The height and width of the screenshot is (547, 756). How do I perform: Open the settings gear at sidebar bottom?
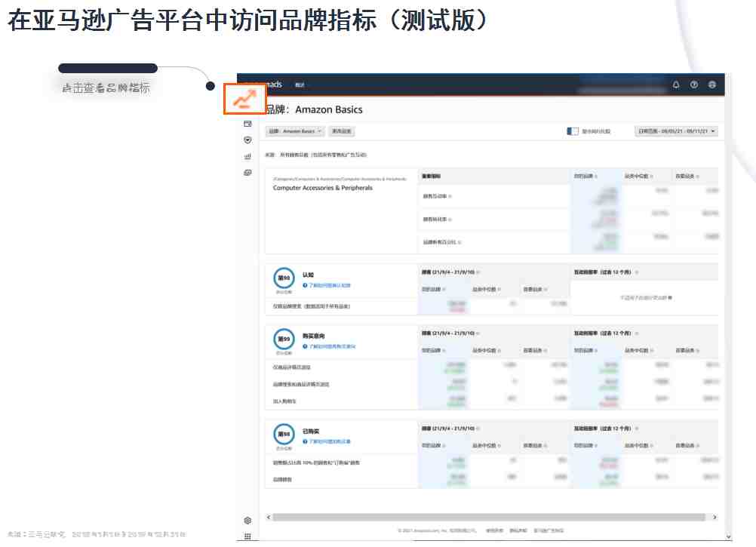pyautogui.click(x=247, y=521)
